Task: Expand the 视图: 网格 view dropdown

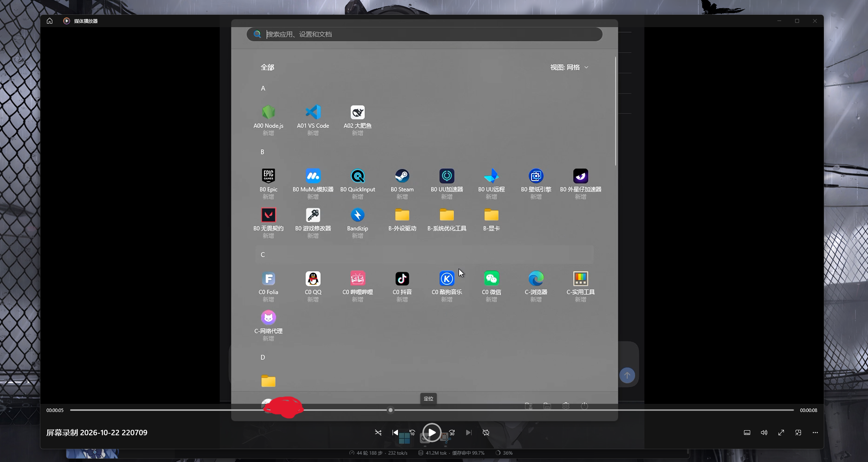Action: point(569,67)
